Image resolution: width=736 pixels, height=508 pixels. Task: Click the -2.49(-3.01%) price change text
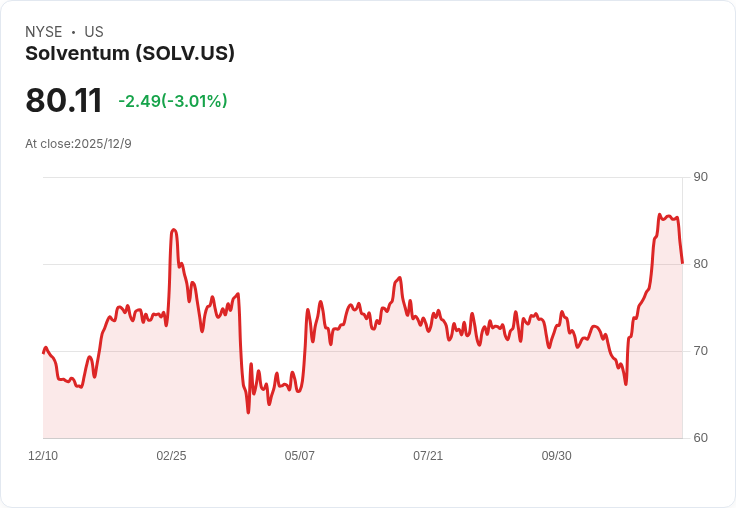[x=173, y=101]
